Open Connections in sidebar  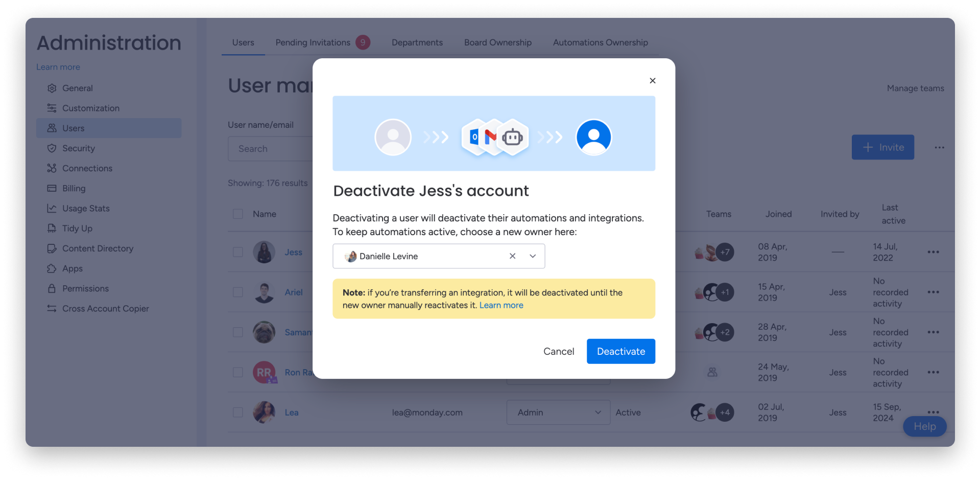coord(87,168)
